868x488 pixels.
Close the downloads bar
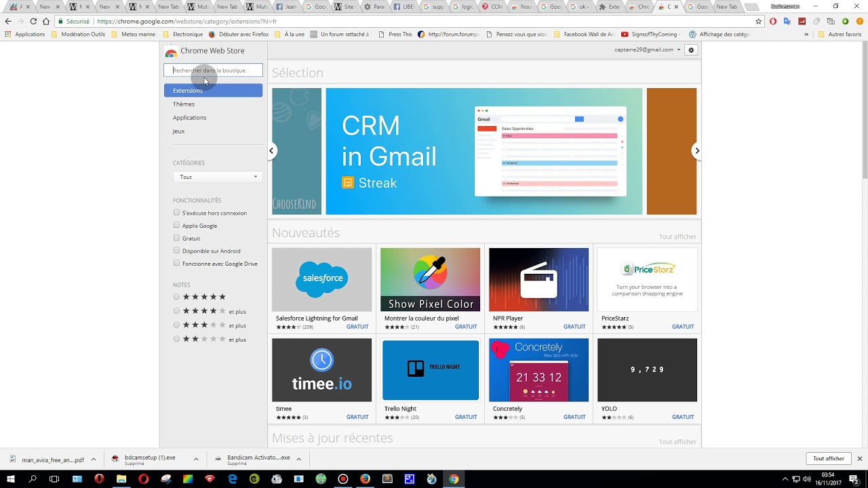tap(859, 459)
